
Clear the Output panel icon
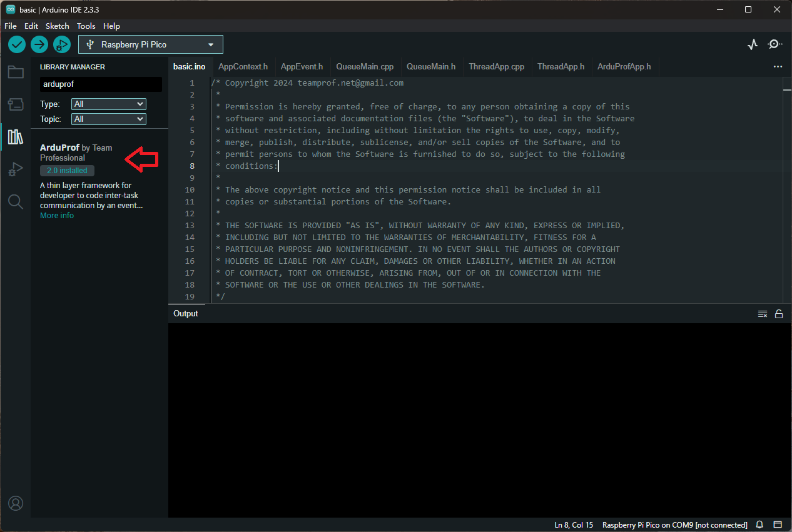coord(763,314)
